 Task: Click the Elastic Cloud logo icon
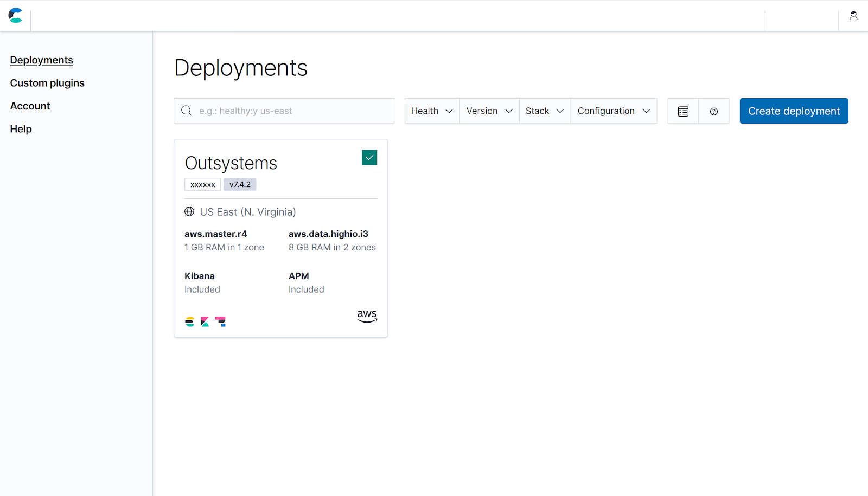click(x=15, y=15)
